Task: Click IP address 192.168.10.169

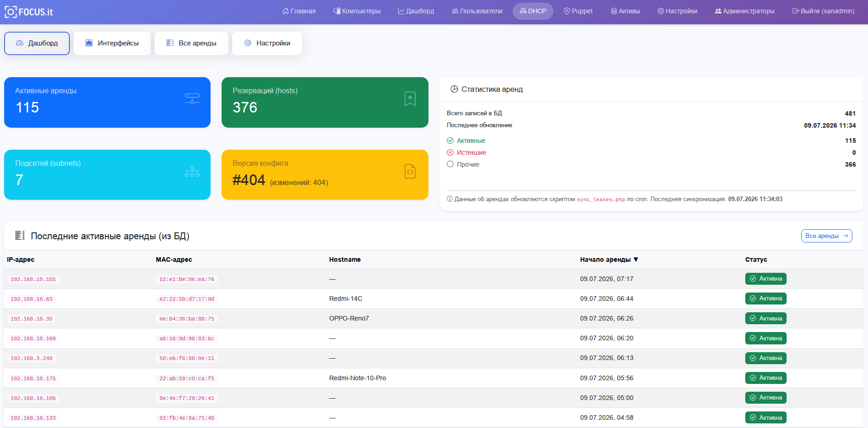Action: coord(33,338)
